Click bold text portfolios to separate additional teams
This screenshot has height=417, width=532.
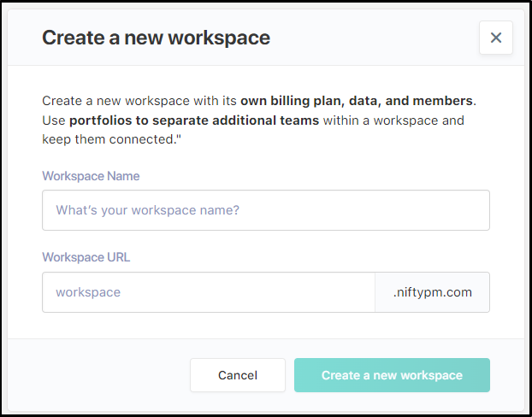coord(194,120)
